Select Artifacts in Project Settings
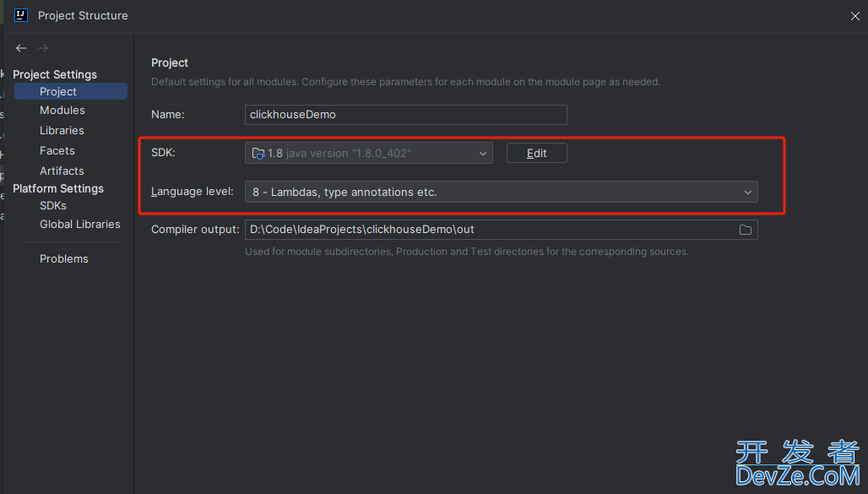This screenshot has height=494, width=868. tap(62, 171)
